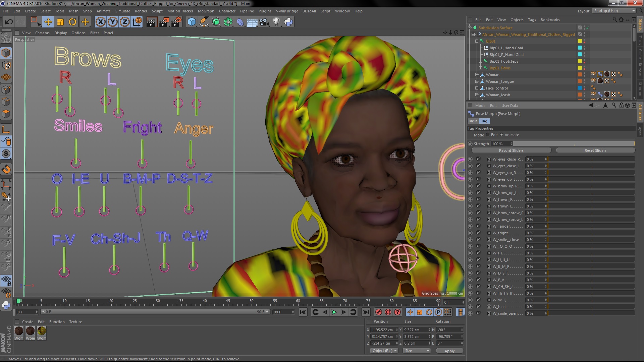Toggle Subdivision Surface enable checkmark
644x362 pixels.
588,28
